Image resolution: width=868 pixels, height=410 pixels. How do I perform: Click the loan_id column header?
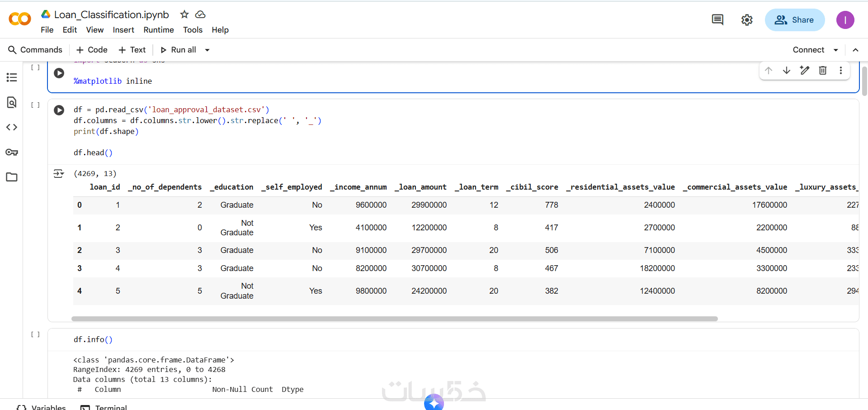click(105, 187)
